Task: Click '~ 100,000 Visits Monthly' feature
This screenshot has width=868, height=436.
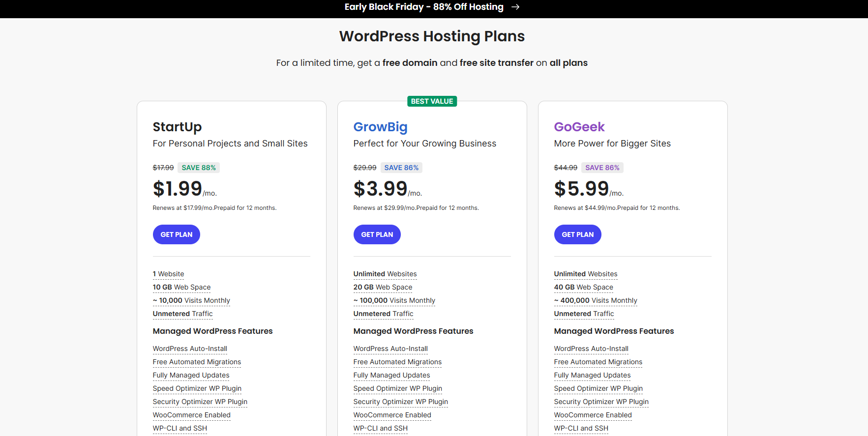Action: pos(394,300)
